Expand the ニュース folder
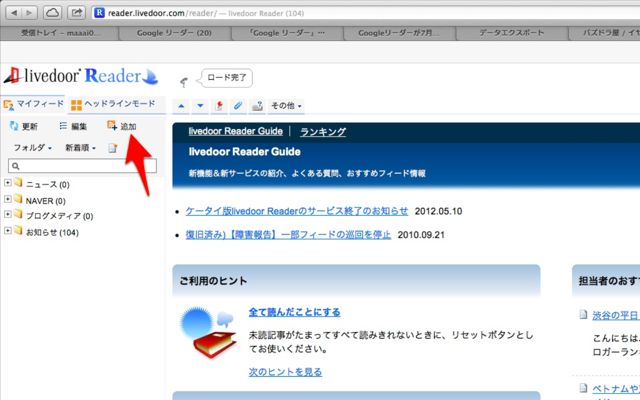The image size is (640, 400). [7, 182]
